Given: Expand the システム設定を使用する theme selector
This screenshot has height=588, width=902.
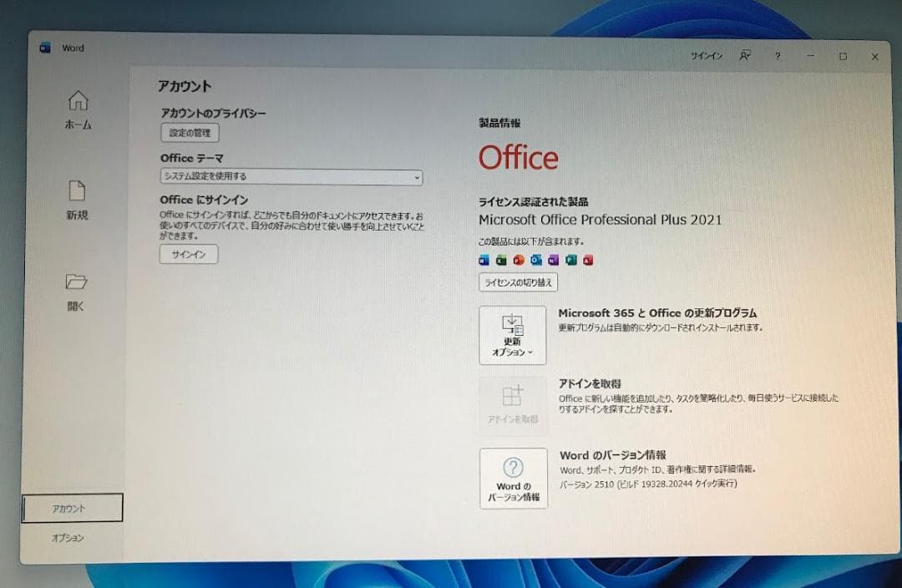Looking at the screenshot, I should click(291, 176).
